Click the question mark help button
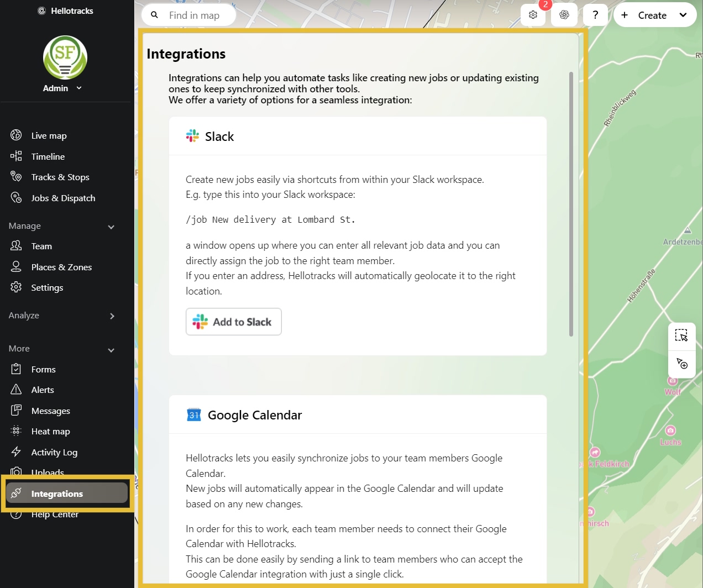Screen dimensions: 703x588 point(595,15)
